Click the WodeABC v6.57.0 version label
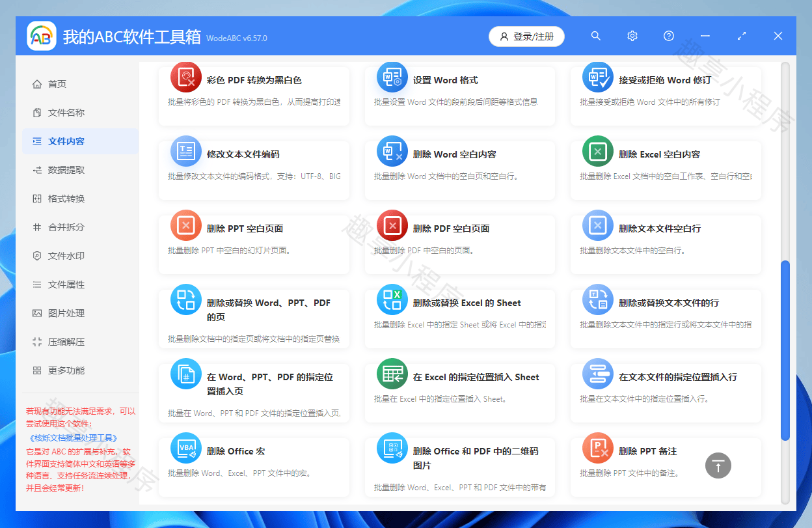 tap(237, 38)
